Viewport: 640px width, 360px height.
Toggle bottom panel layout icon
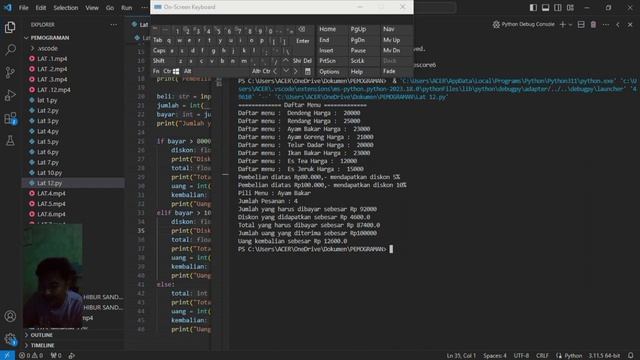pyautogui.click(x=545, y=8)
